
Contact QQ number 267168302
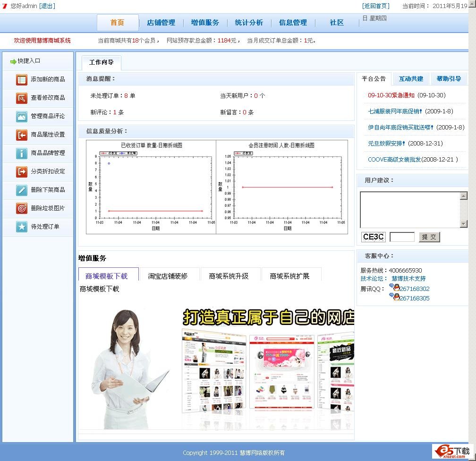415,289
